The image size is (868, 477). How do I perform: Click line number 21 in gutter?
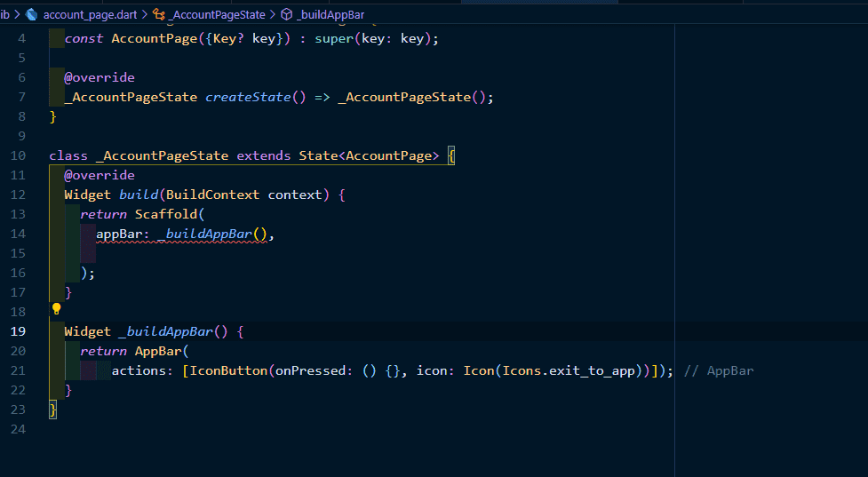point(18,370)
